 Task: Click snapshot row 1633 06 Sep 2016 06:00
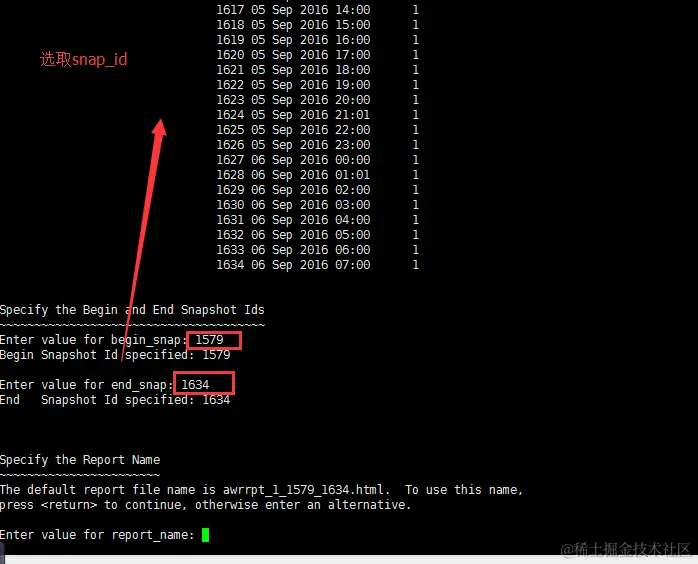[x=317, y=250]
